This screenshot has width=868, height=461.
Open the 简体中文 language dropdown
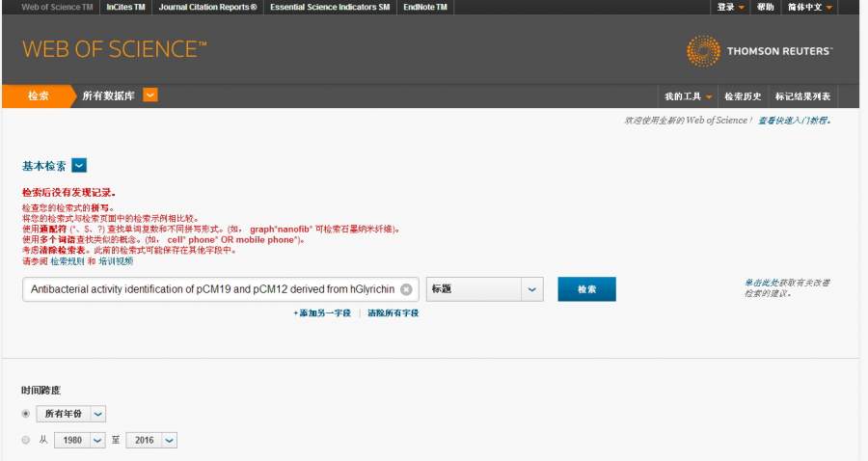[810, 7]
